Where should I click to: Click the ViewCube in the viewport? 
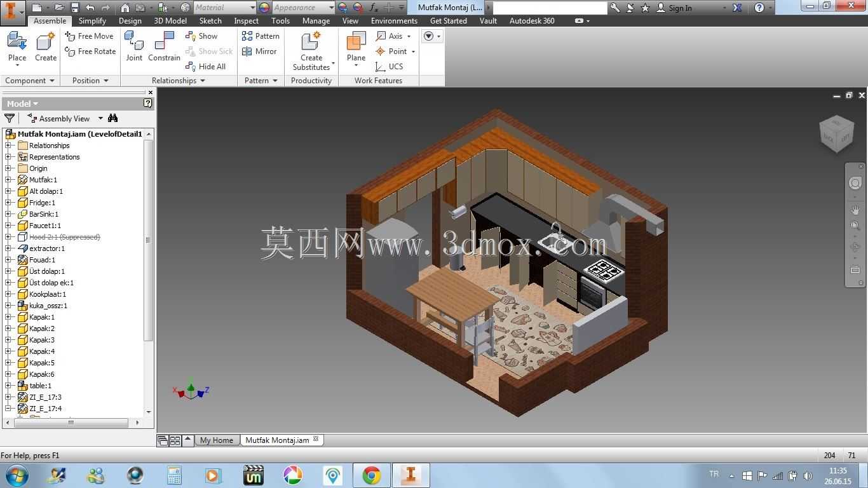click(x=836, y=134)
